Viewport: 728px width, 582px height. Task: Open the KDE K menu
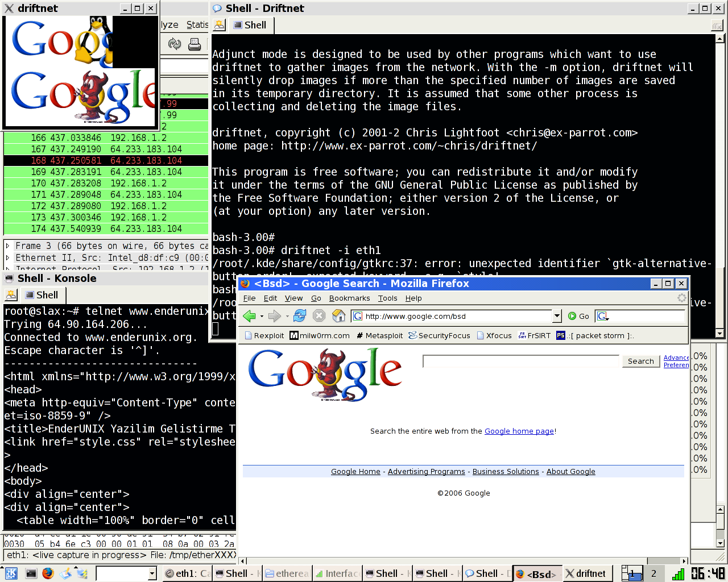pos(11,573)
